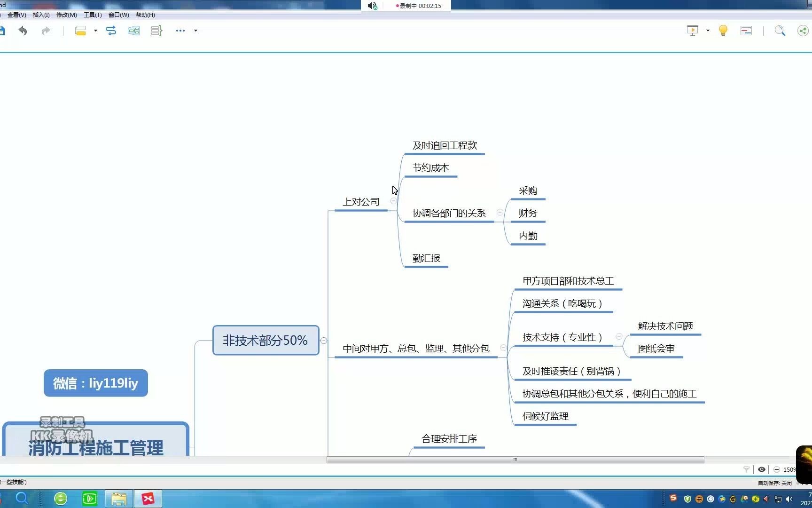Image resolution: width=812 pixels, height=508 pixels.
Task: Click the 微信：liy119liy floating topic
Action: click(96, 383)
